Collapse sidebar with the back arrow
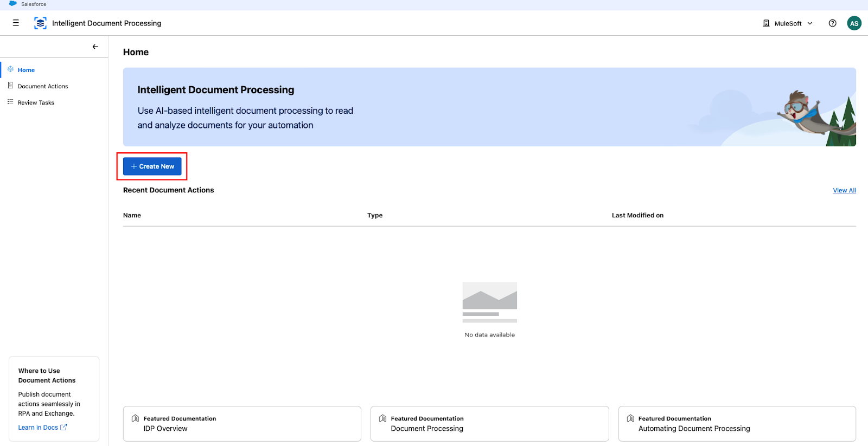 95,47
